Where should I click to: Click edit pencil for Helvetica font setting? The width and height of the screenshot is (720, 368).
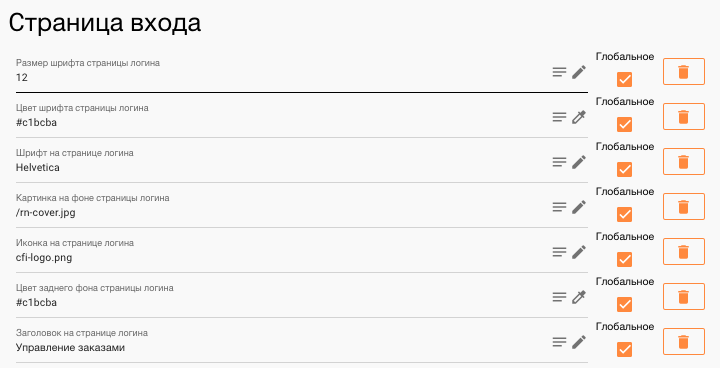(579, 162)
